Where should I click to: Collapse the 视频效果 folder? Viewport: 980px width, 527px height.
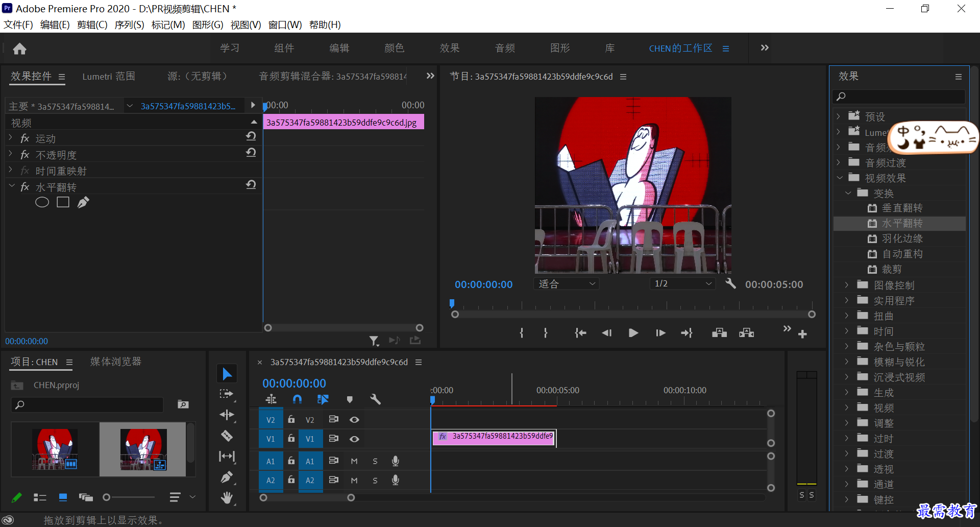840,178
